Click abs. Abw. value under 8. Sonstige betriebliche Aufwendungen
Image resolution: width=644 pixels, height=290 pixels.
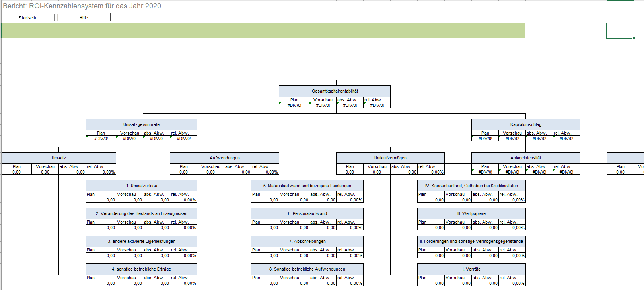[323, 283]
